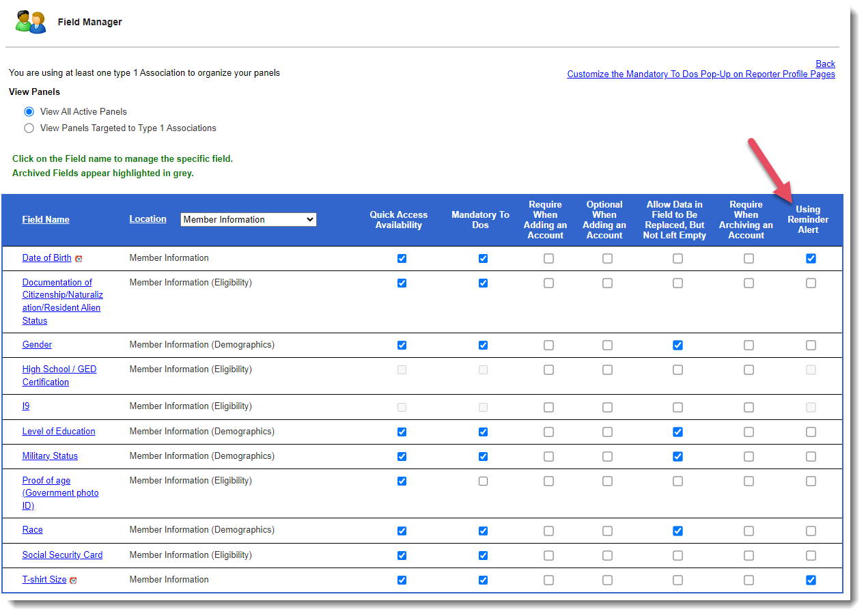This screenshot has width=866, height=616.
Task: Uncheck Allow Data Replaced for Military Status row
Action: point(678,457)
